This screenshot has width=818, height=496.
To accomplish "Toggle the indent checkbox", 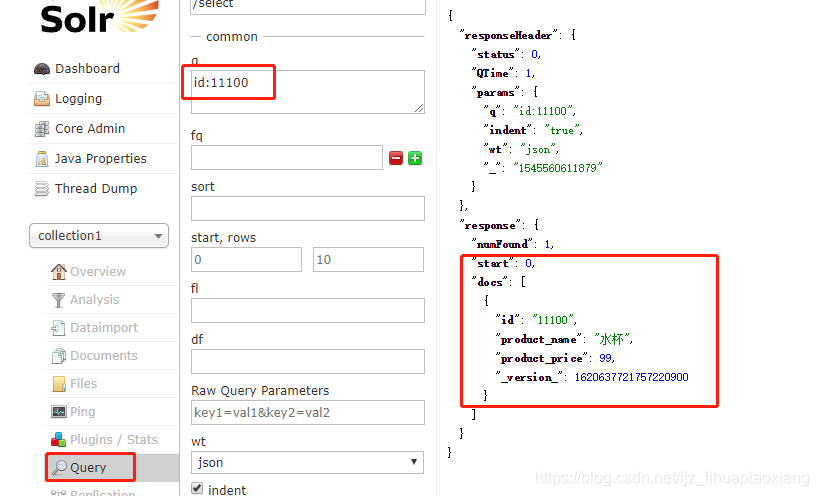I will tap(197, 489).
